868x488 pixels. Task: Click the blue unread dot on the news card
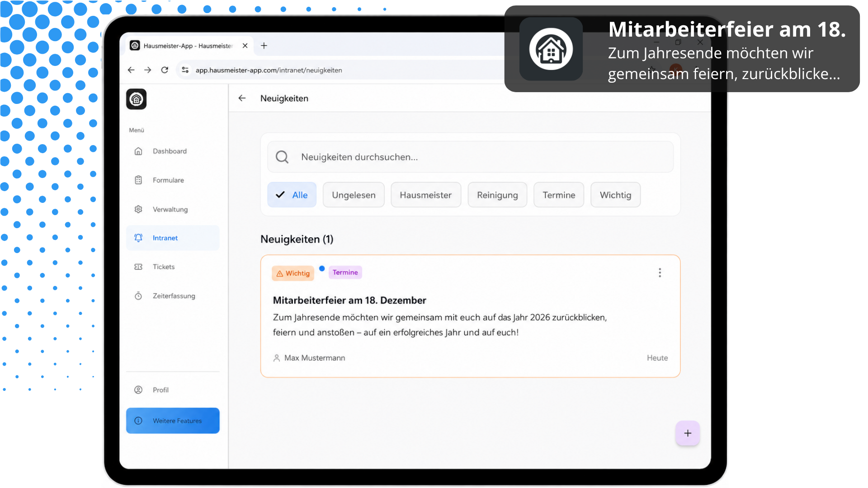tap(322, 268)
